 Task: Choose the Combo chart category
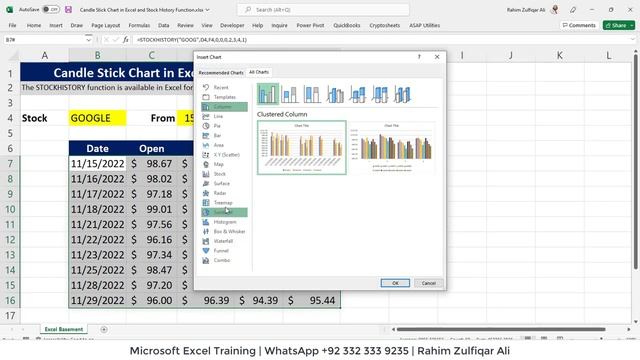pyautogui.click(x=224, y=260)
